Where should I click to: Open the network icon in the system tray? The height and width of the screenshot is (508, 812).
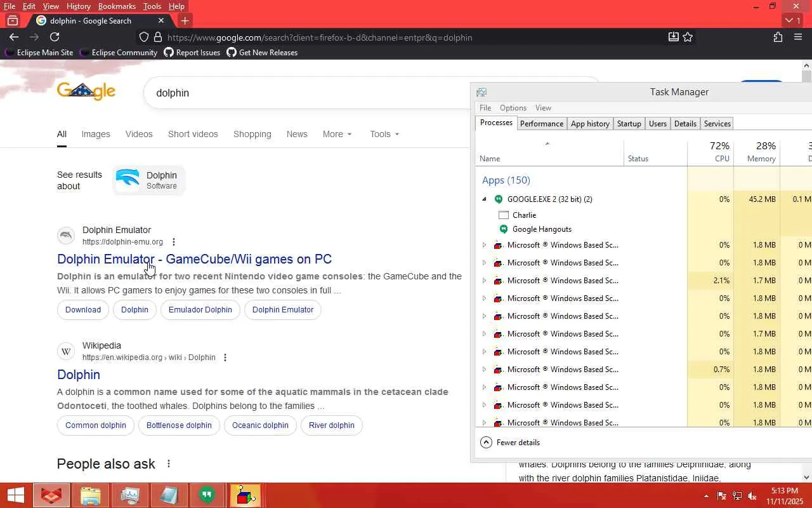(737, 496)
